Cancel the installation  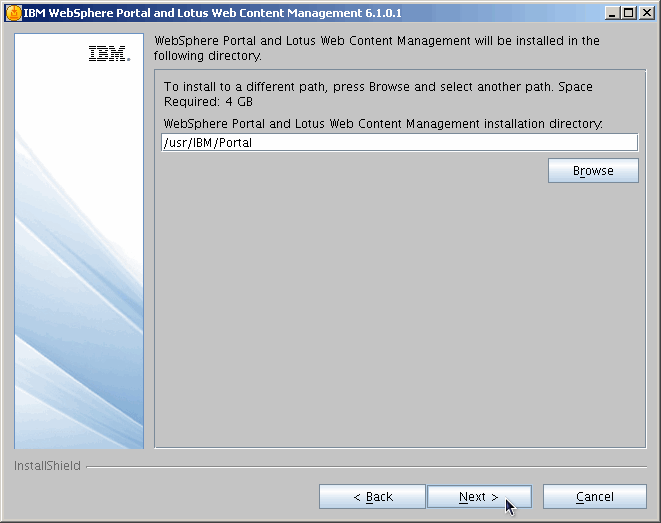point(594,497)
